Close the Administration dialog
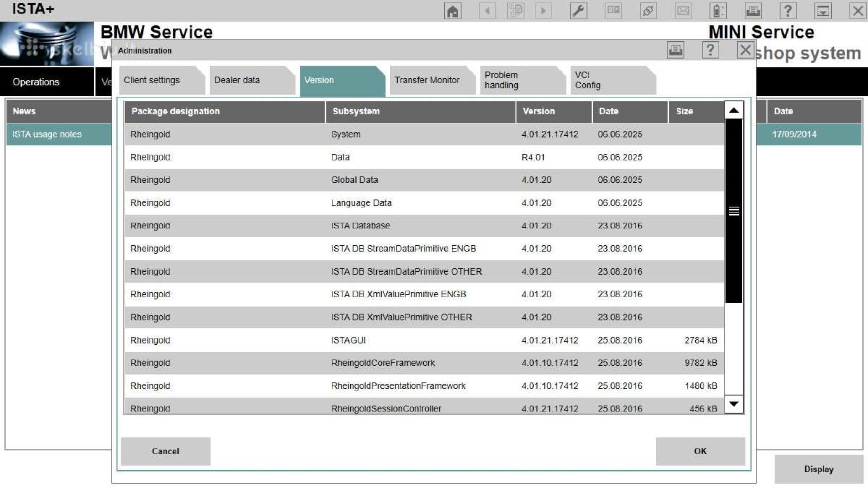This screenshot has height=488, width=868. 745,50
